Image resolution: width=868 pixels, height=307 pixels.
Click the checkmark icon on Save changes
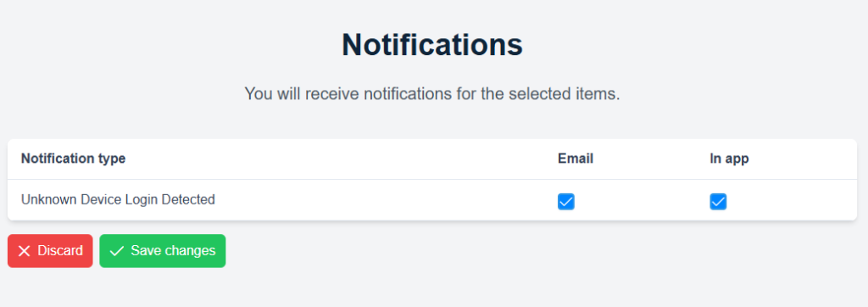(116, 251)
